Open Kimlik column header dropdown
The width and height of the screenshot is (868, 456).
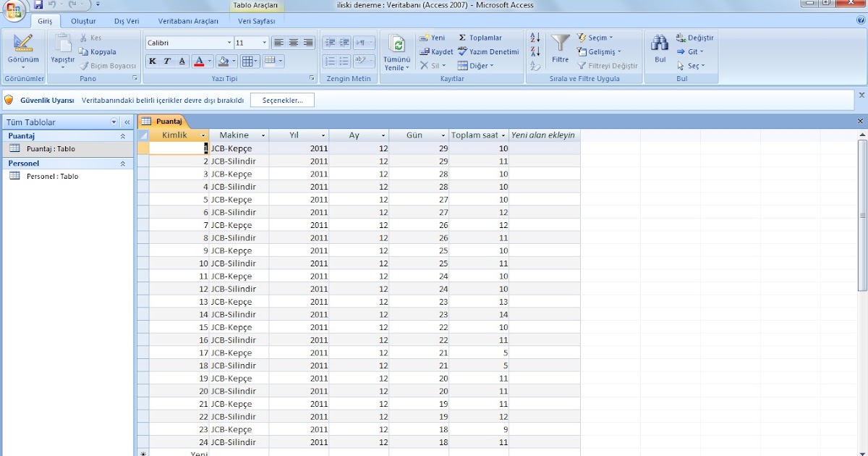(x=203, y=135)
